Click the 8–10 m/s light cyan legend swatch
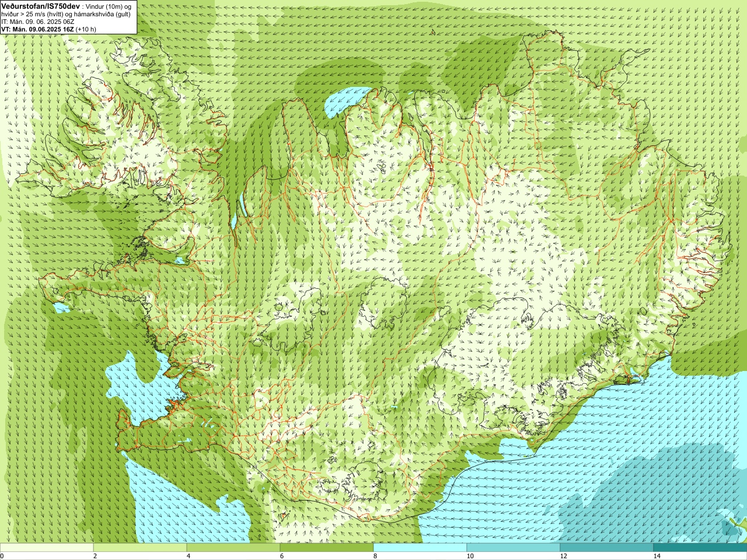The image size is (747, 560). (x=420, y=548)
